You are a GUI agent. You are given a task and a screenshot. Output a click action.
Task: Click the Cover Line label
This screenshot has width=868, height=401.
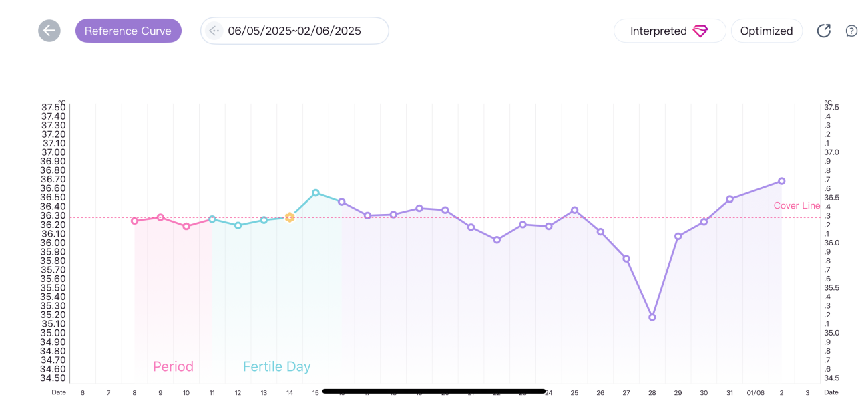tap(797, 205)
